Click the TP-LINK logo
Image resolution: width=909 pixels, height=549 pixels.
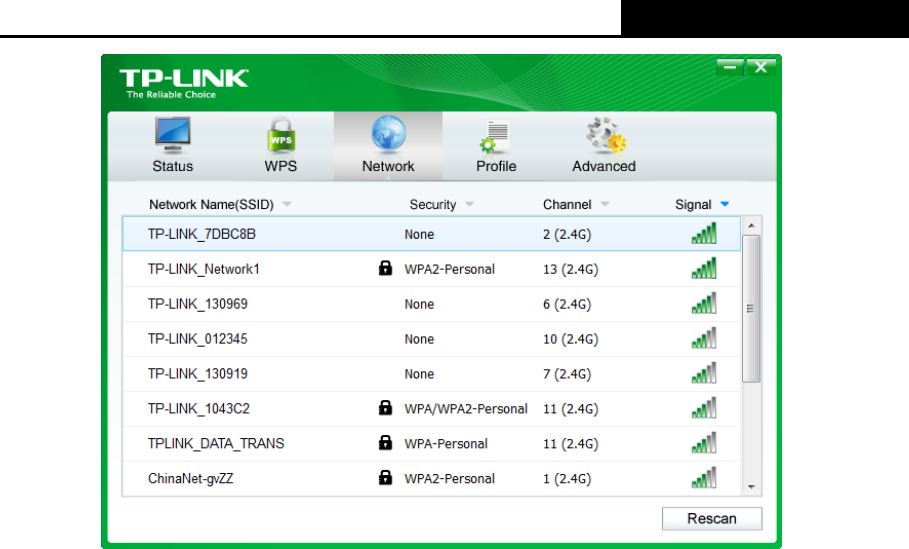pyautogui.click(x=184, y=83)
